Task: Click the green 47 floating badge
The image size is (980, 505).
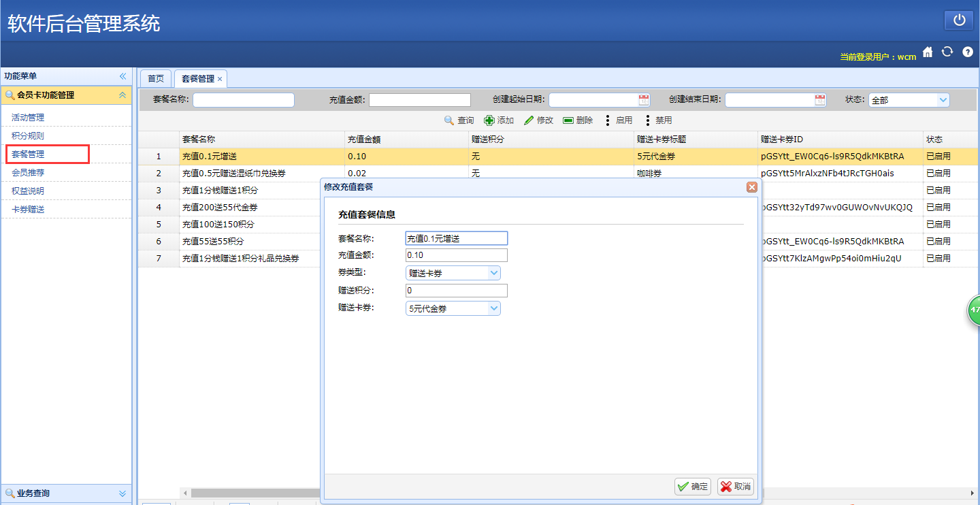Action: (974, 310)
